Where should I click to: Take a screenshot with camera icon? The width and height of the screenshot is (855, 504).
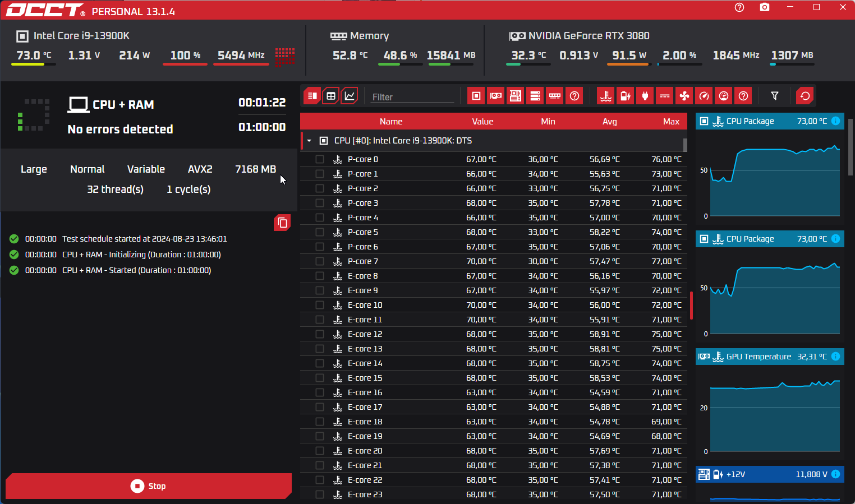point(764,7)
